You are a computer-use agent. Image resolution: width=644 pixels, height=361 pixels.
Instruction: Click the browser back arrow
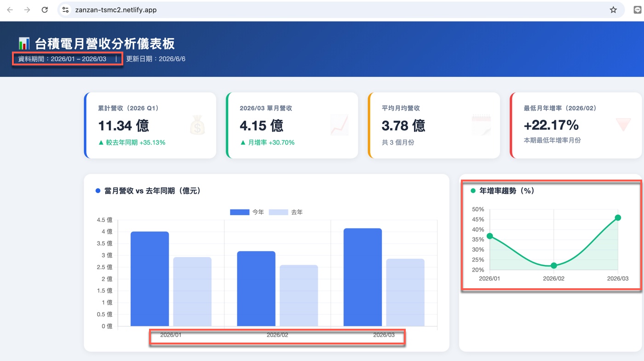[x=10, y=10]
